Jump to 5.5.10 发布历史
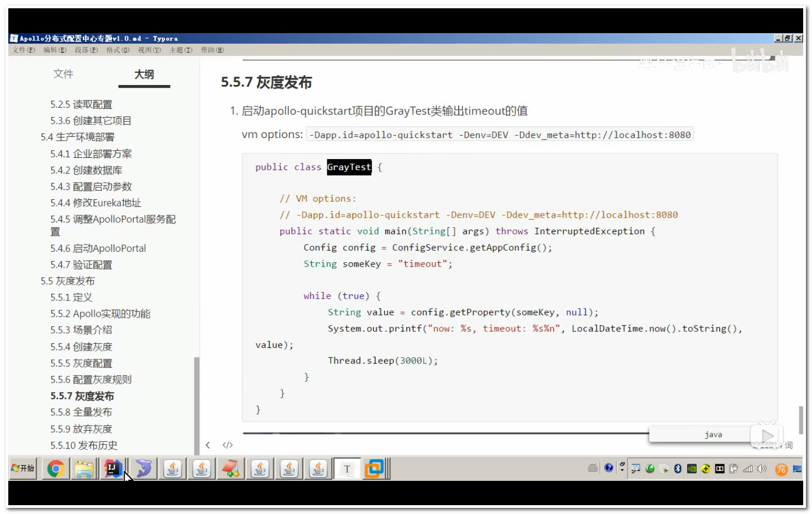The image size is (812, 514). click(x=84, y=446)
